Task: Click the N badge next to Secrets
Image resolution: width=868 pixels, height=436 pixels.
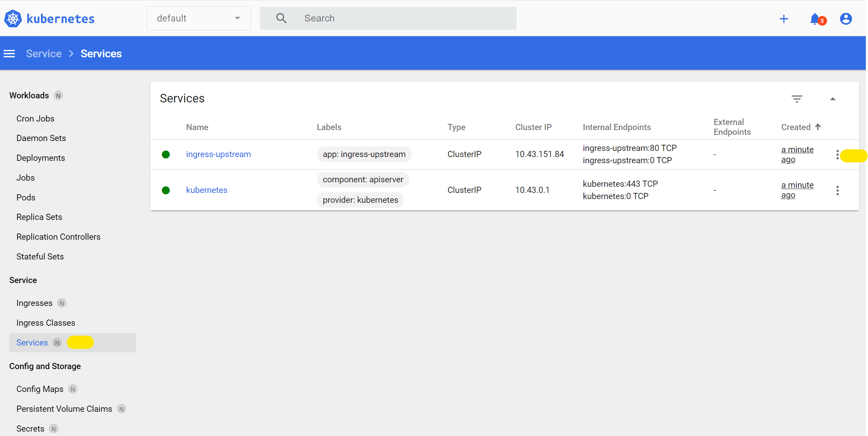Action: [x=54, y=429]
